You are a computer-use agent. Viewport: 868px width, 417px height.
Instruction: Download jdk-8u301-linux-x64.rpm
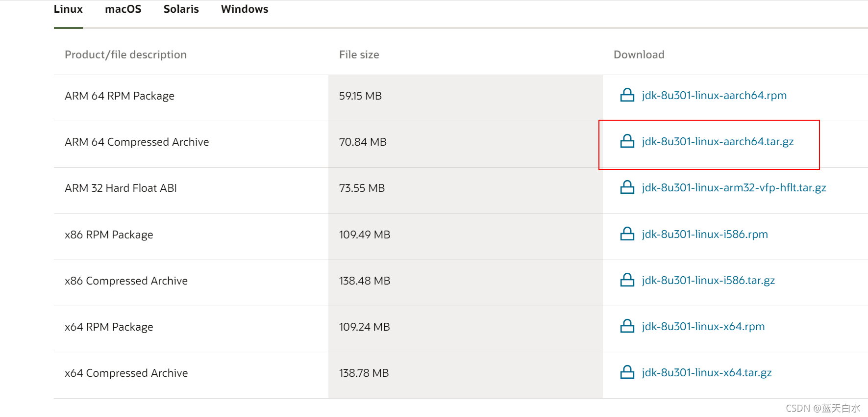pos(703,327)
